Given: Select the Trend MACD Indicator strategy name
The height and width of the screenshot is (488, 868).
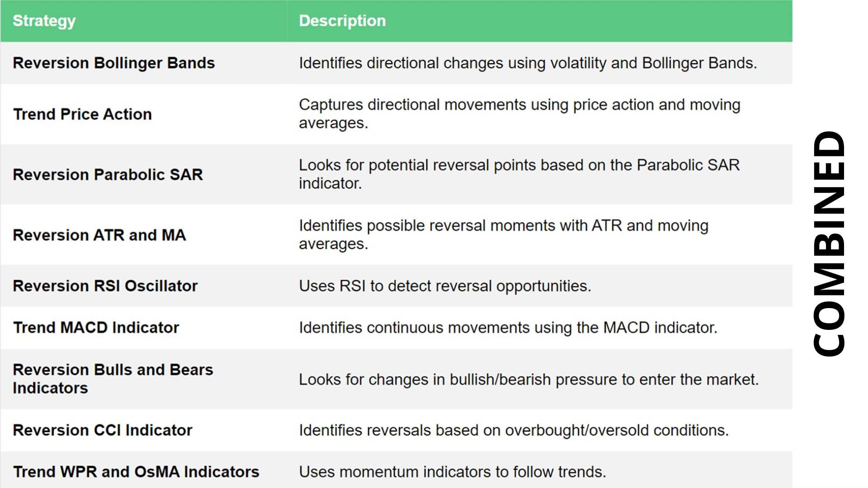Looking at the screenshot, I should tap(96, 328).
